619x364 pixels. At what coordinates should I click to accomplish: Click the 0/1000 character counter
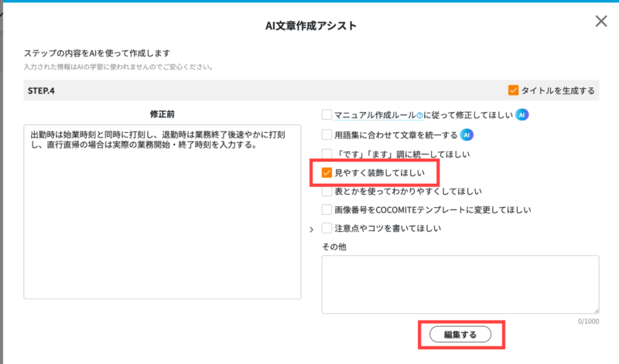(x=588, y=321)
